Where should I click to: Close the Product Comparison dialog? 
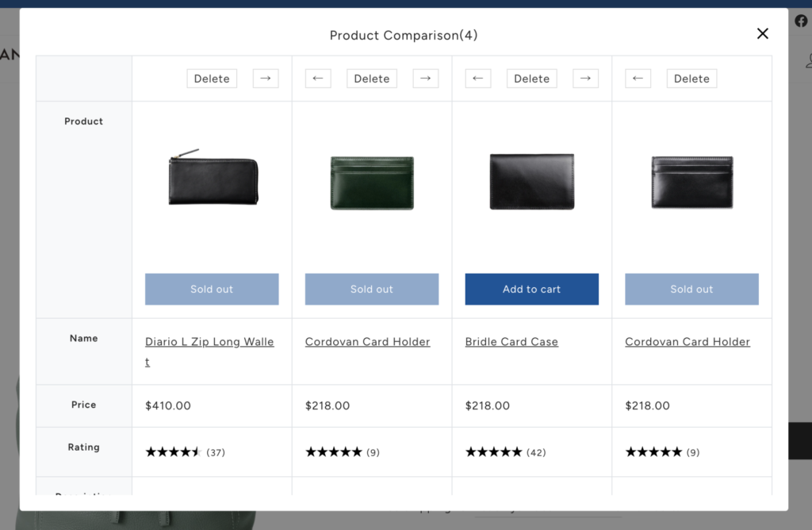click(762, 33)
